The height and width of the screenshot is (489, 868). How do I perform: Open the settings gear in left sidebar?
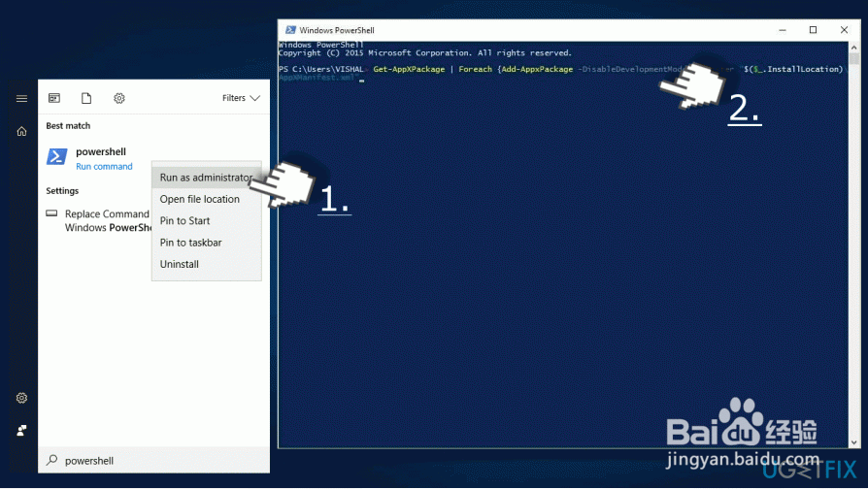21,398
